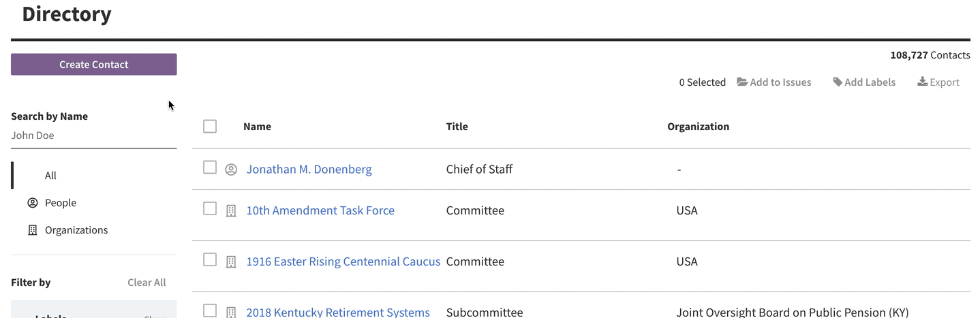Viewport: 980px width, 318px height.
Task: Click Clear All next to Filter by
Action: tap(147, 283)
